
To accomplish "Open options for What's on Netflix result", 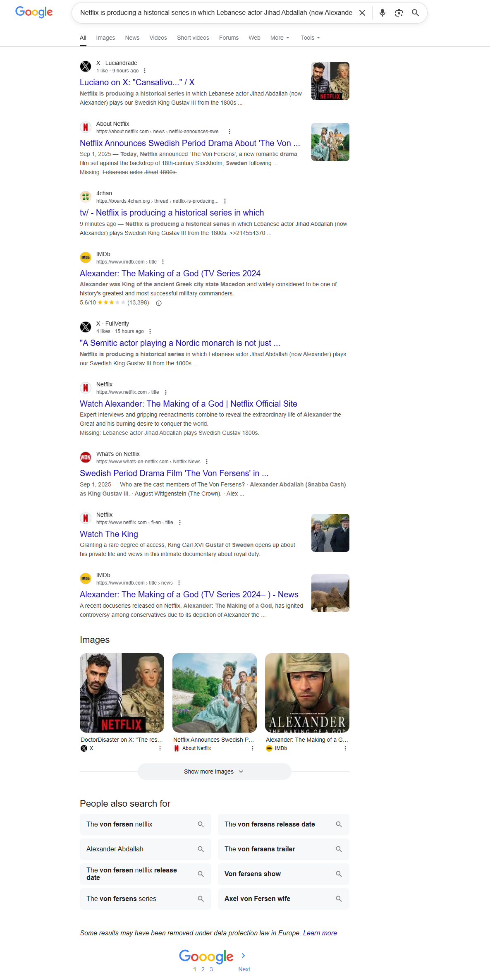I will [207, 462].
